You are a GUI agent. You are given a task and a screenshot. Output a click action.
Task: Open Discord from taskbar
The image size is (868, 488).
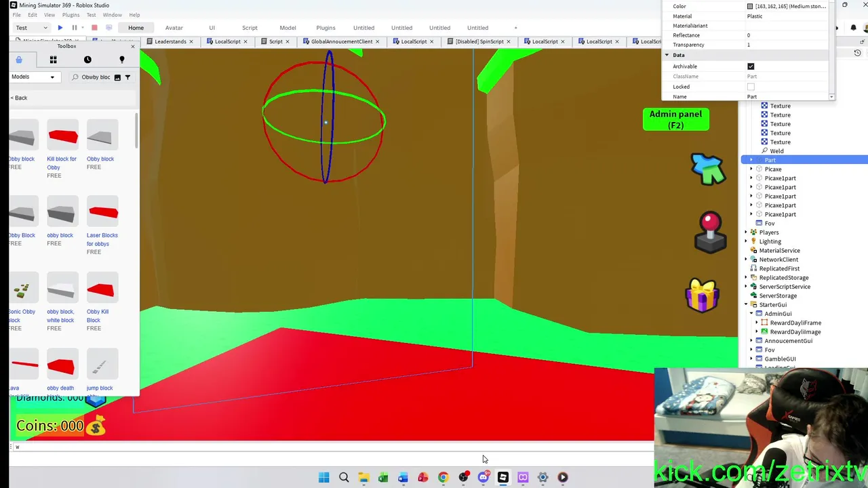tap(483, 477)
